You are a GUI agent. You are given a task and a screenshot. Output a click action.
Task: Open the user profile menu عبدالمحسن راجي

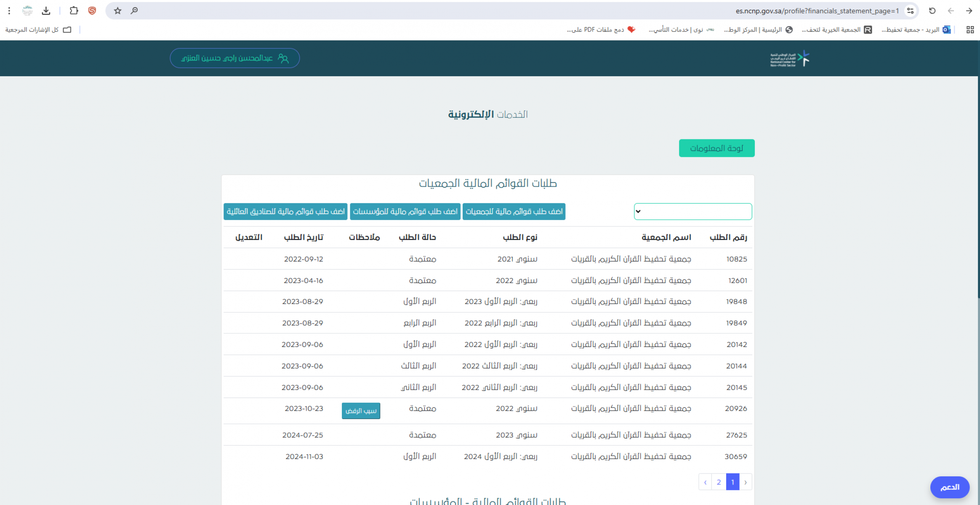[234, 58]
